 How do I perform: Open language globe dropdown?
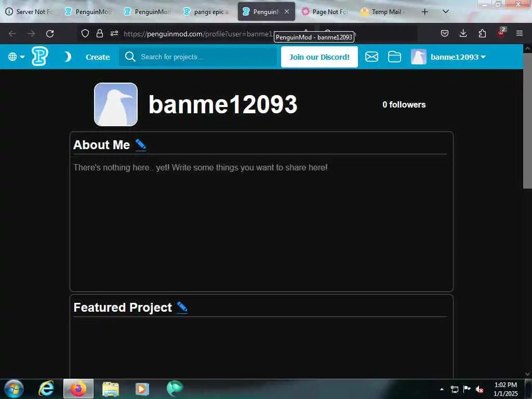tap(16, 57)
